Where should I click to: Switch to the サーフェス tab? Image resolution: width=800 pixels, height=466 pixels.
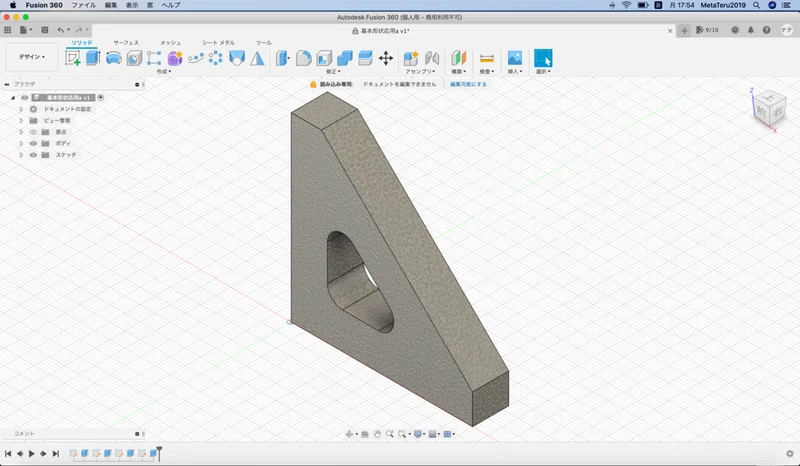click(x=126, y=42)
